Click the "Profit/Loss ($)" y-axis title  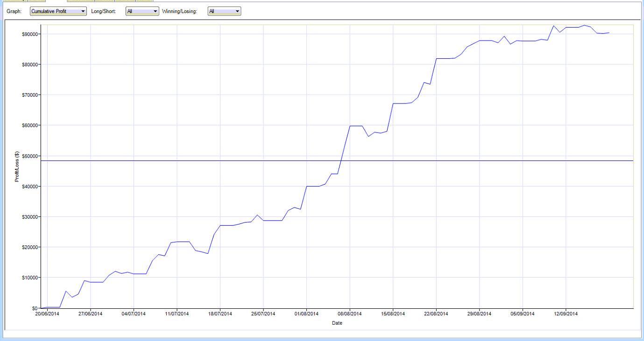tap(17, 166)
